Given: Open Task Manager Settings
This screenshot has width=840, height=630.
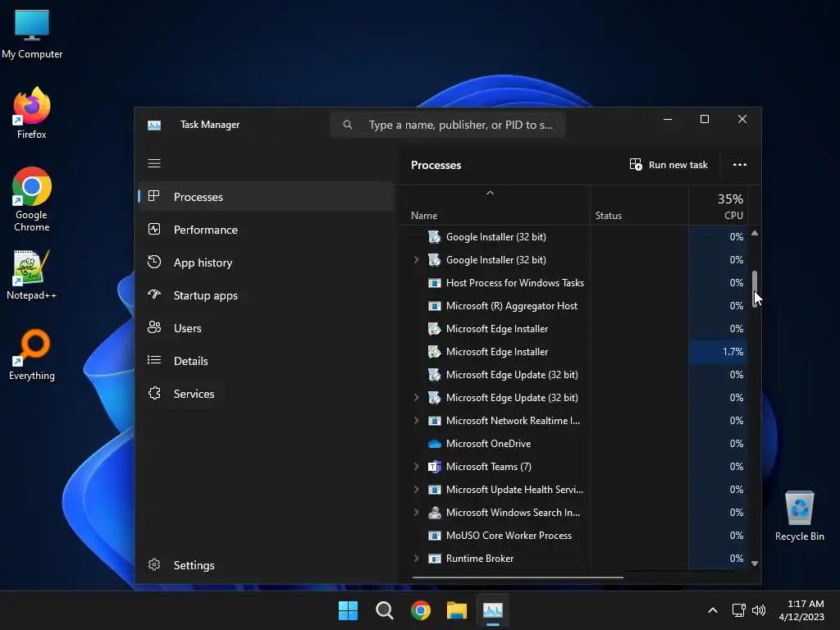Looking at the screenshot, I should (267, 565).
